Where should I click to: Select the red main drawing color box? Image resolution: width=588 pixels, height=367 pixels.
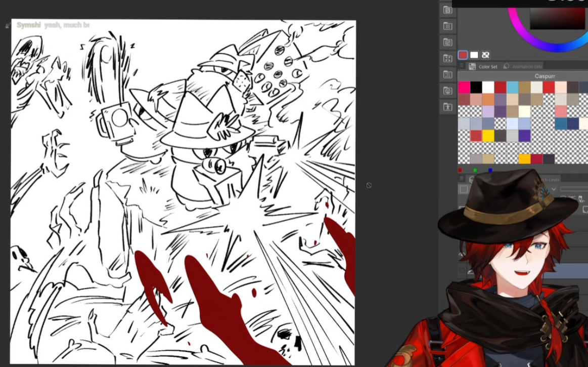pyautogui.click(x=463, y=55)
